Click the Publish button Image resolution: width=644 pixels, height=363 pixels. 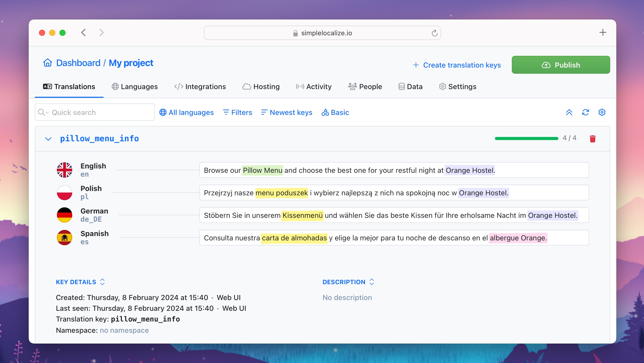561,65
